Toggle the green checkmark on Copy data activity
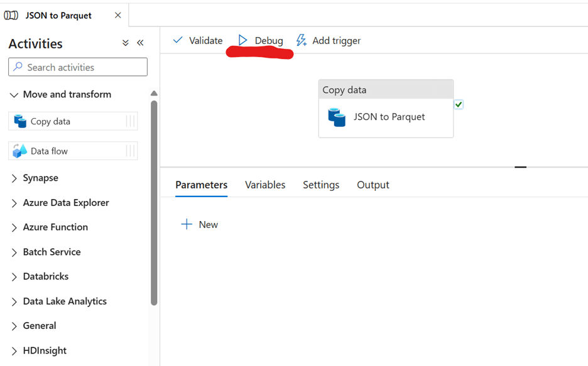The height and width of the screenshot is (366, 588). [459, 105]
